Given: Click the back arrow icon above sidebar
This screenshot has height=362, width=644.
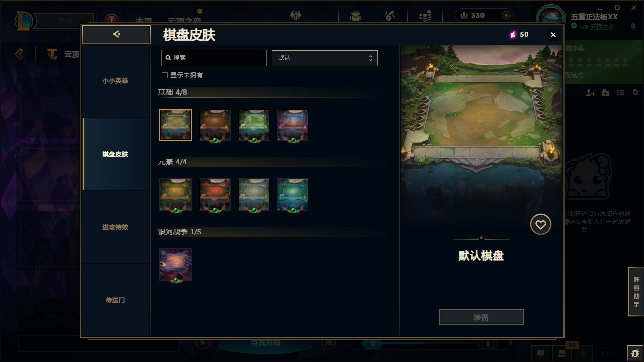Looking at the screenshot, I should 116,34.
